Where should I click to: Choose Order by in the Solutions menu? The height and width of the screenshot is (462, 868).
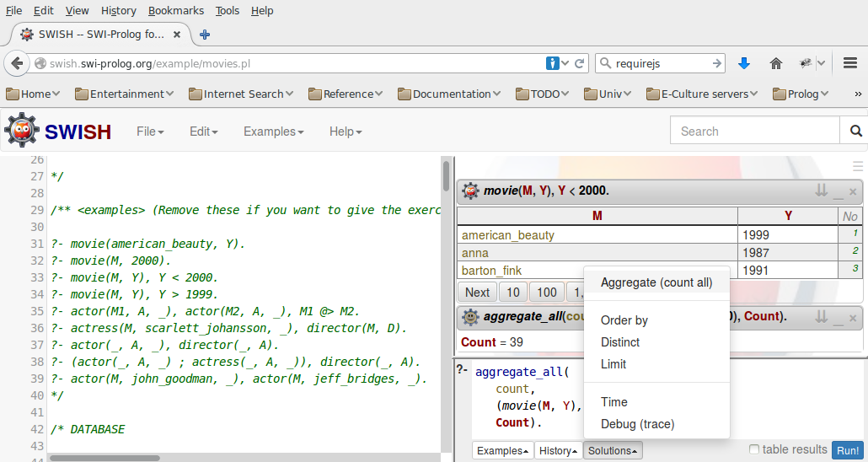[624, 320]
